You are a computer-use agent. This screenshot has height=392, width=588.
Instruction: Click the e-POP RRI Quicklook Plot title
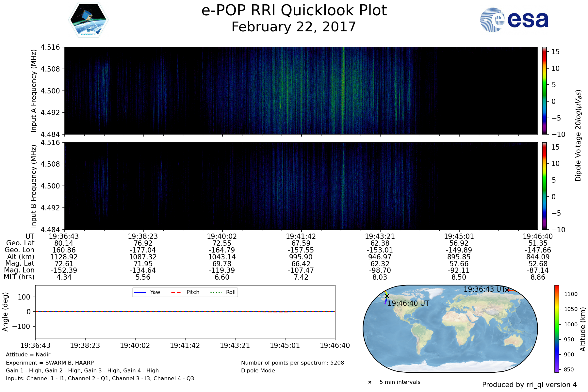(294, 10)
